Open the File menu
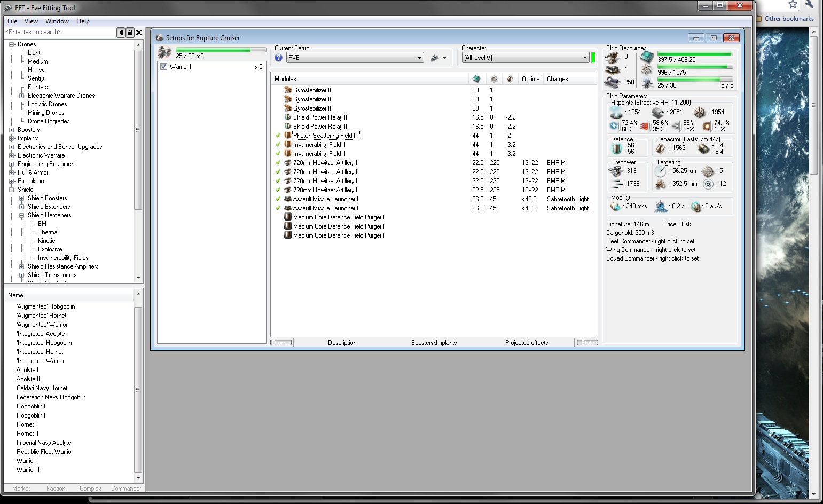The width and height of the screenshot is (823, 504). [x=12, y=21]
